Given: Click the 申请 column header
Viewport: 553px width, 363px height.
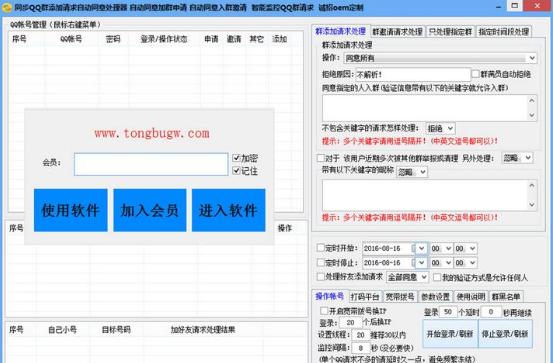Looking at the screenshot, I should (x=211, y=39).
